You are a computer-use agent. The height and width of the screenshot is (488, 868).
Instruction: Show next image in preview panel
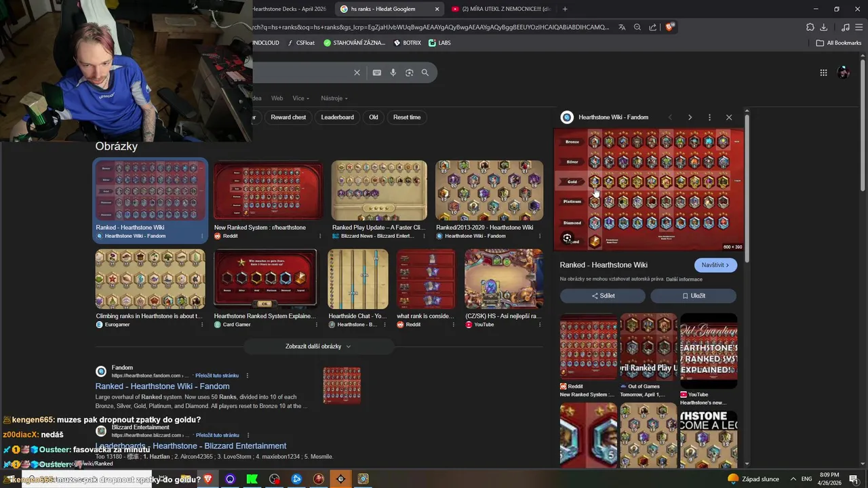tap(690, 117)
